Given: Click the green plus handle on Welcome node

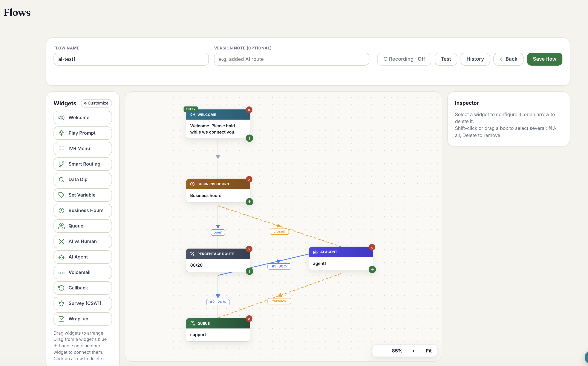Looking at the screenshot, I should (249, 138).
